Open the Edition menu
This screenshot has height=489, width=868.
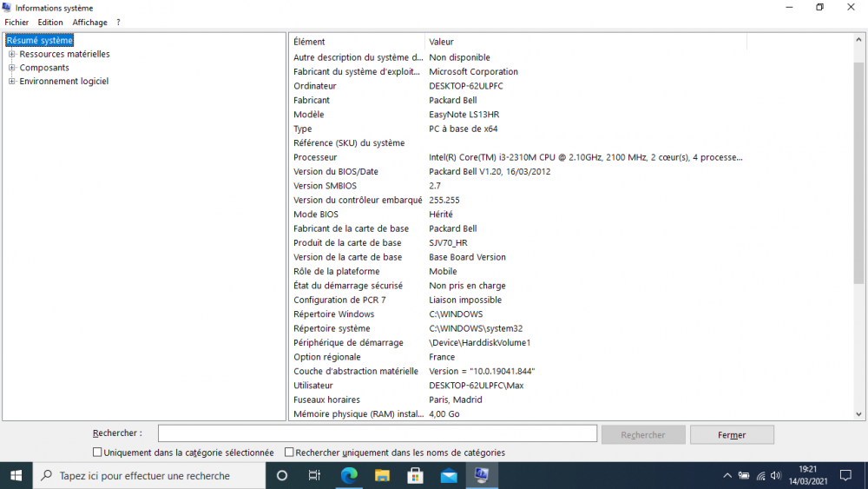(49, 23)
